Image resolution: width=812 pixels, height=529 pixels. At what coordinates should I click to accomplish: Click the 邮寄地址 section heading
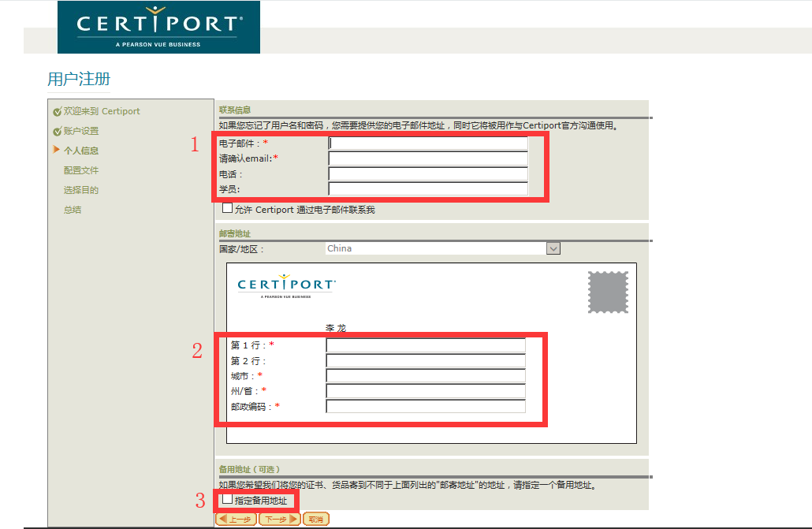coord(235,233)
